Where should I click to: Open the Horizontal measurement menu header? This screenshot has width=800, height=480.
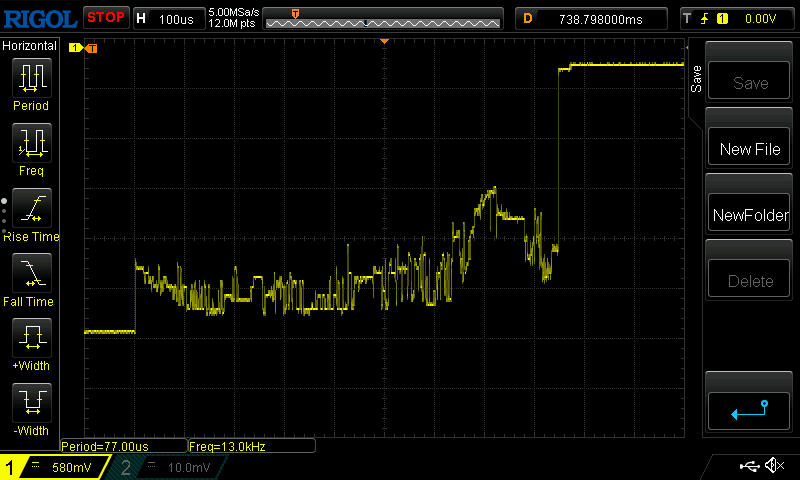click(31, 46)
